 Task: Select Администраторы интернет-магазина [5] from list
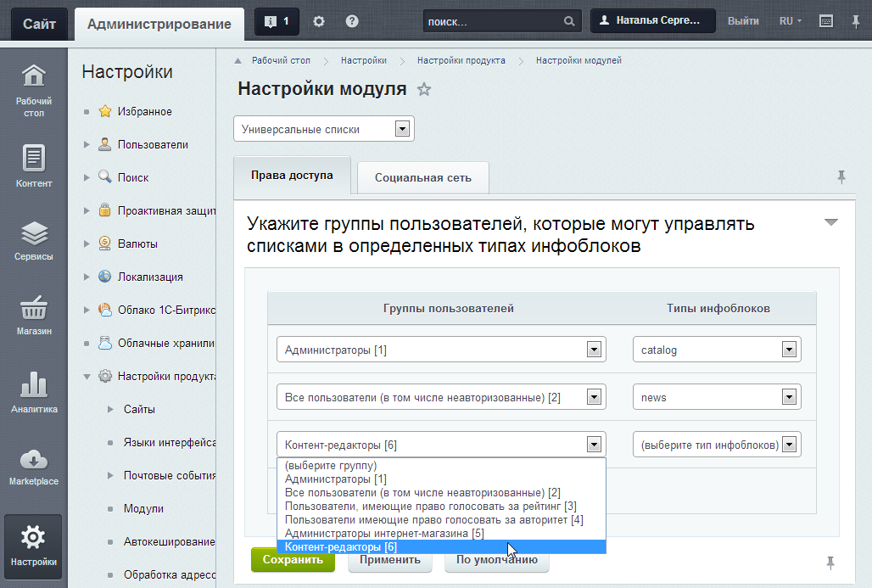(x=384, y=534)
